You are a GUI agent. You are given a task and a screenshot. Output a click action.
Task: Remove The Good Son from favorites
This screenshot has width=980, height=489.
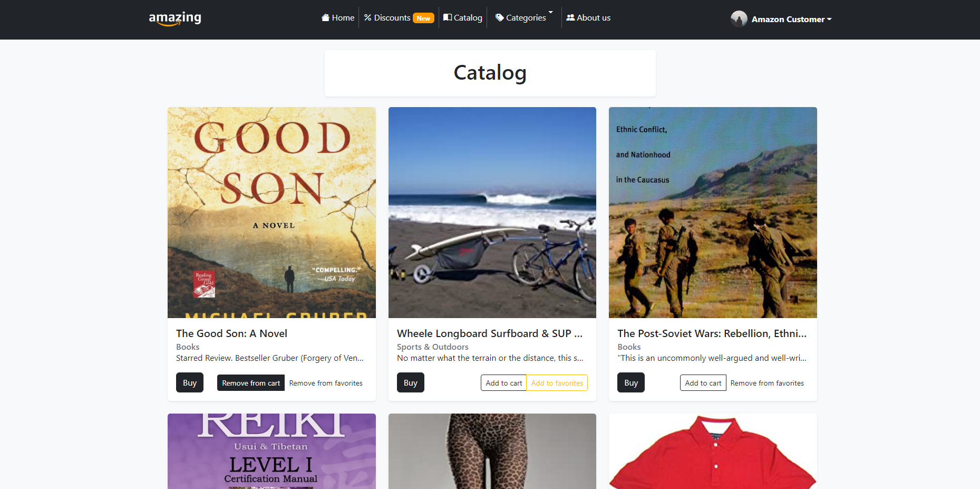pyautogui.click(x=326, y=383)
